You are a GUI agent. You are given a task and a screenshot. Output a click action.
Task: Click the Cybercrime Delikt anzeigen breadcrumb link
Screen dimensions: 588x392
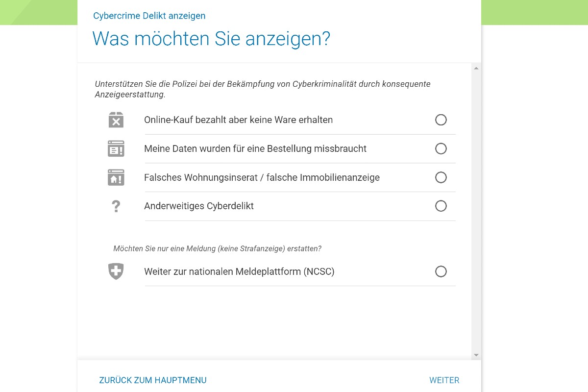pos(149,16)
